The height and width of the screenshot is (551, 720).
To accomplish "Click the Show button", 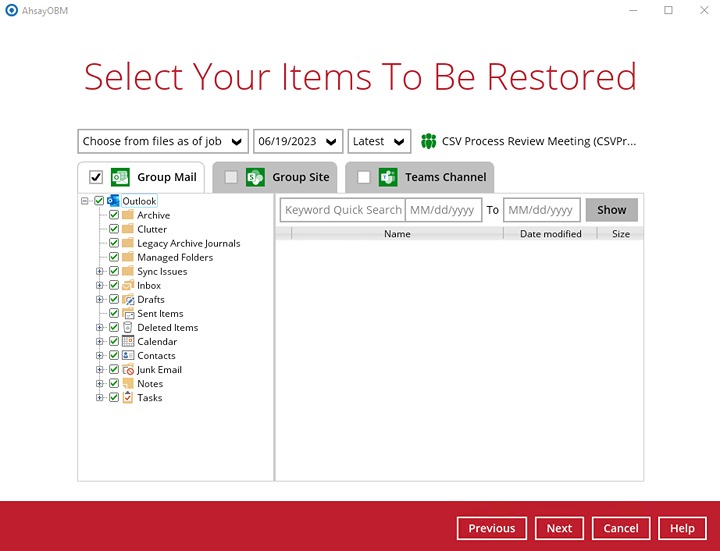I will [611, 210].
